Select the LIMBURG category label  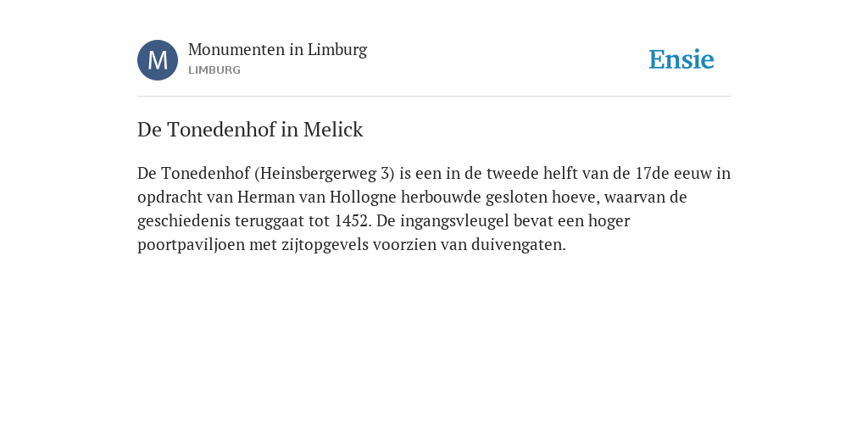pyautogui.click(x=214, y=70)
